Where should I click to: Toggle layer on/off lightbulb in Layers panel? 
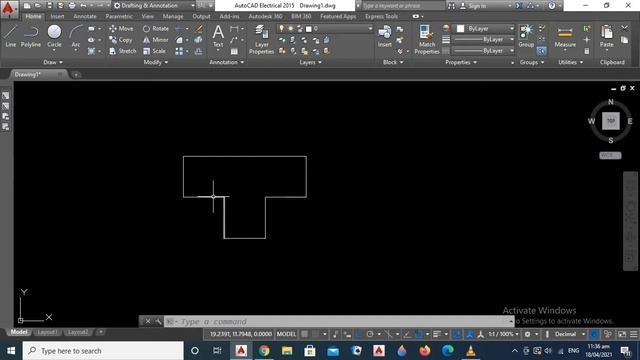pyautogui.click(x=281, y=28)
